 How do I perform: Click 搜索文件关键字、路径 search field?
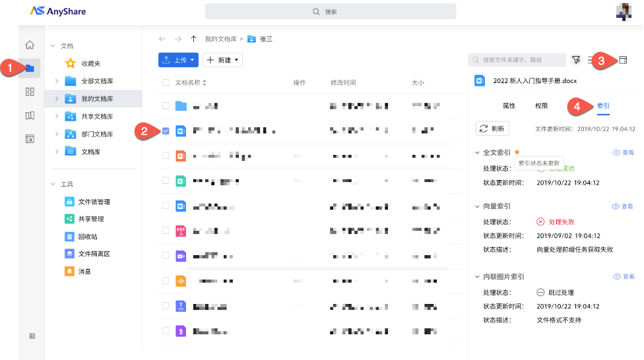[x=517, y=60]
